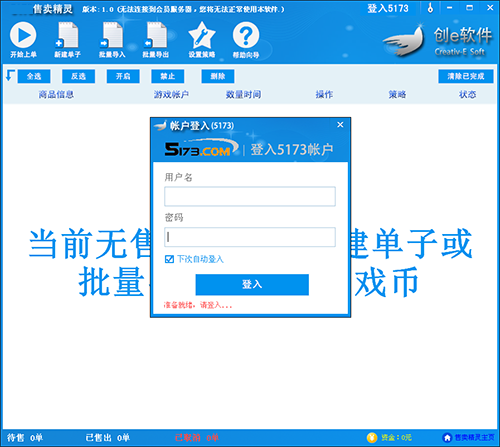Image resolution: width=500 pixels, height=447 pixels.
Task: Open the 售卖精灵主页 homepage link
Action: coord(474,438)
